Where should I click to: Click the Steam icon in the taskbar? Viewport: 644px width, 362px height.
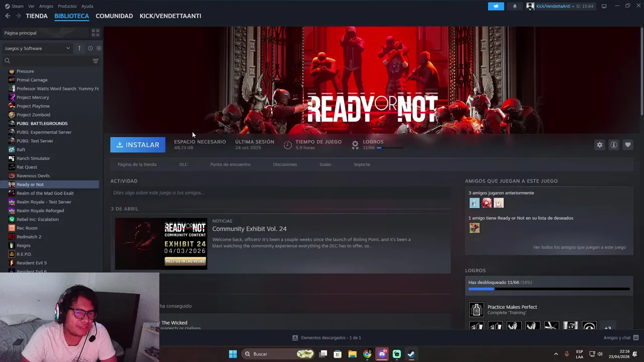coord(411,354)
